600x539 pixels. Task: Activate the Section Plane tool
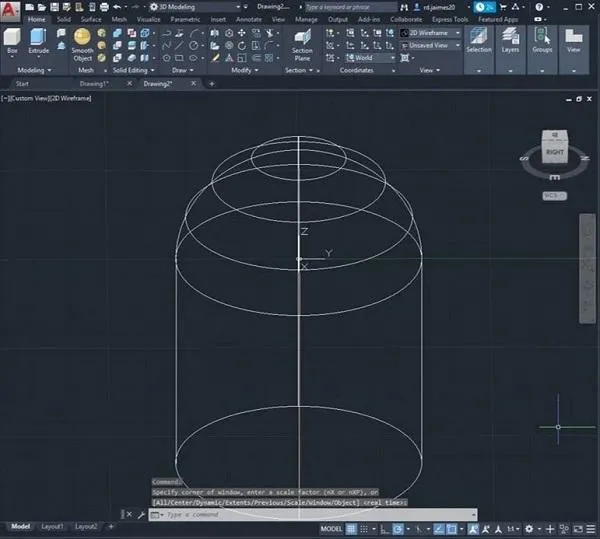click(302, 42)
